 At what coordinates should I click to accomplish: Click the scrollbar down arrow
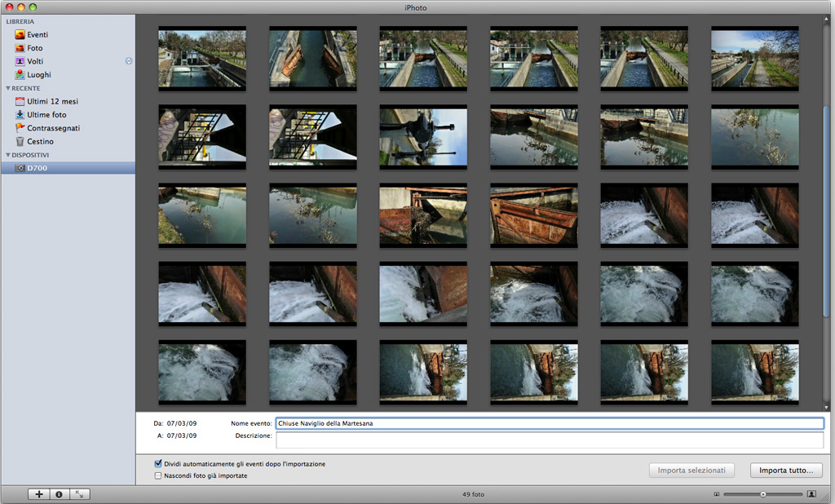pyautogui.click(x=827, y=408)
